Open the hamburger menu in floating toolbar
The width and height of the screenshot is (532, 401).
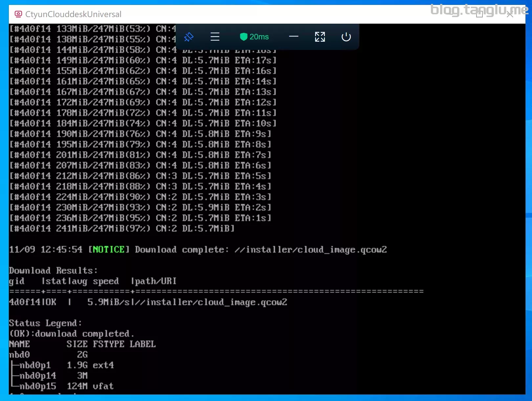(x=215, y=37)
